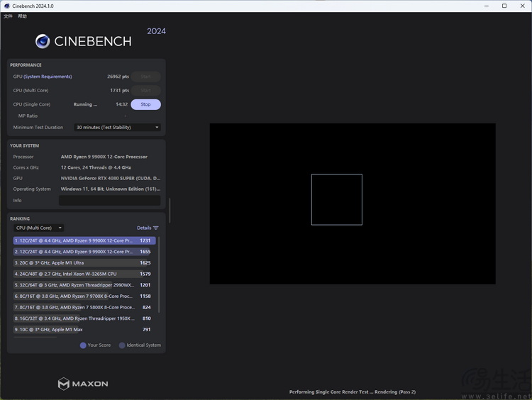Select rank 1 Ryzen 9 9900X score 1731
532x400 pixels.
[x=84, y=240]
